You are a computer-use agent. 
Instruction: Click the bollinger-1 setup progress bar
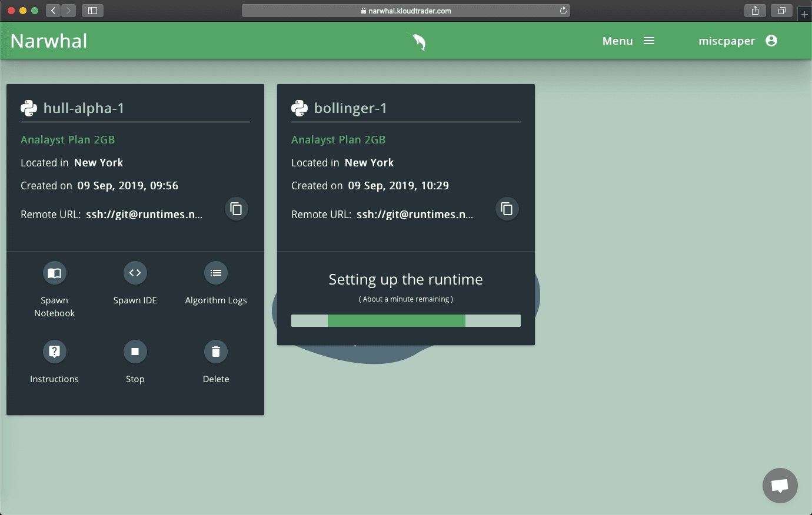(406, 320)
